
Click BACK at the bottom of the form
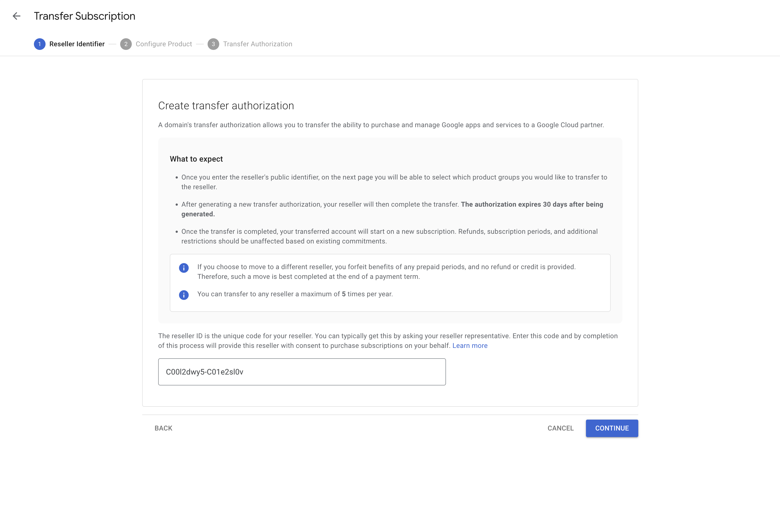[163, 428]
